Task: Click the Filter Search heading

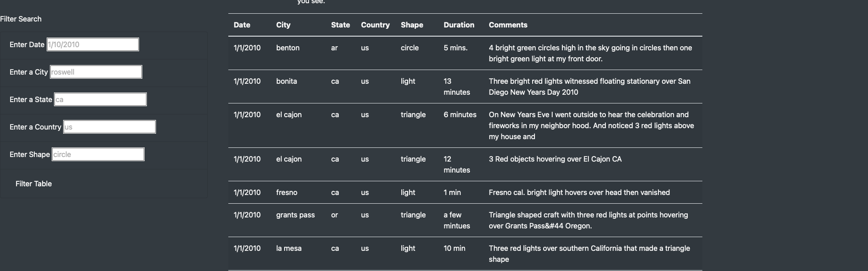Action: [21, 19]
